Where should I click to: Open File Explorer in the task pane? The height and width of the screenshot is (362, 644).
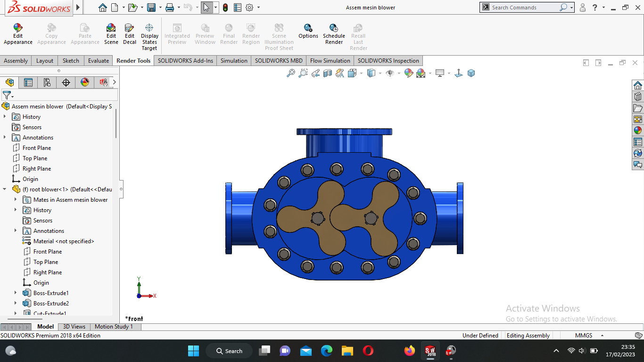[x=638, y=108]
